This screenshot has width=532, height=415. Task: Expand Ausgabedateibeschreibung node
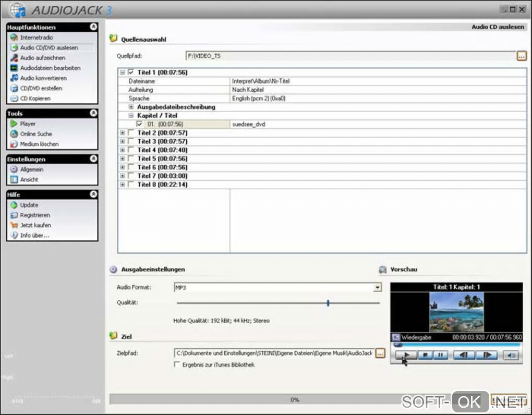pos(131,107)
